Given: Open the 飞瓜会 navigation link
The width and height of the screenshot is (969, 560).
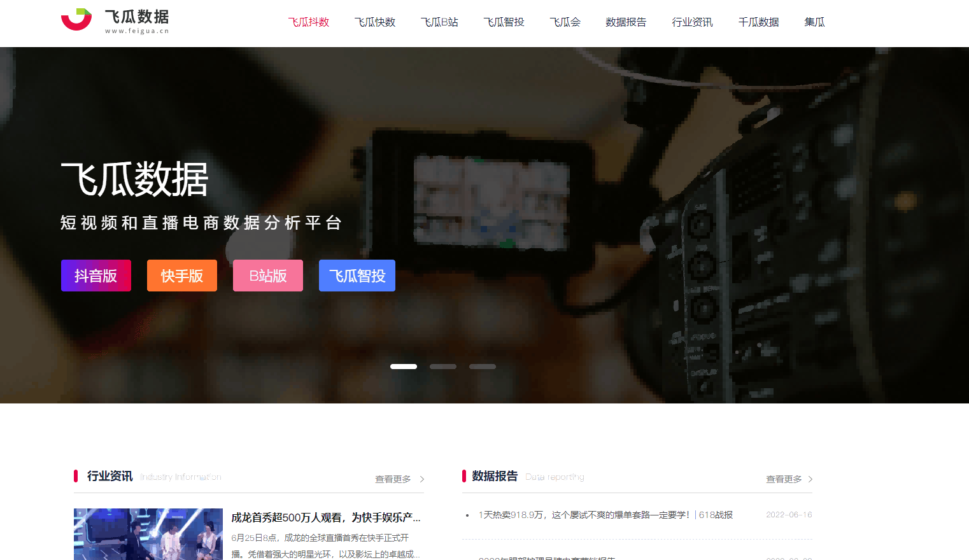Looking at the screenshot, I should tap(565, 22).
